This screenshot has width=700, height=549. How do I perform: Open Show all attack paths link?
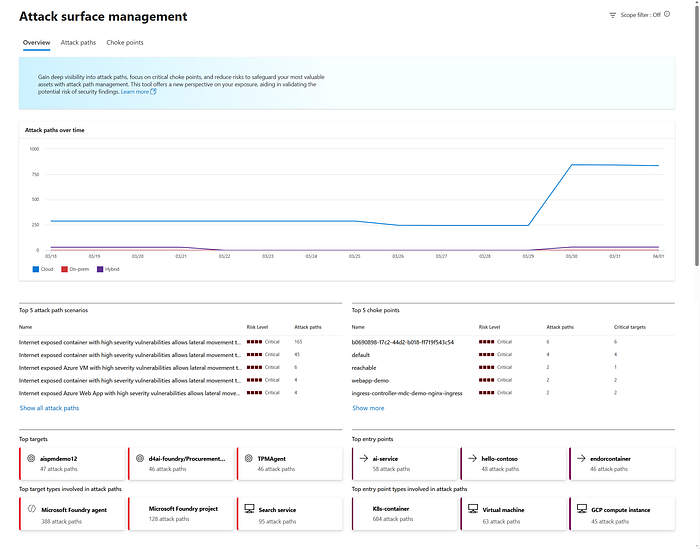coord(50,408)
